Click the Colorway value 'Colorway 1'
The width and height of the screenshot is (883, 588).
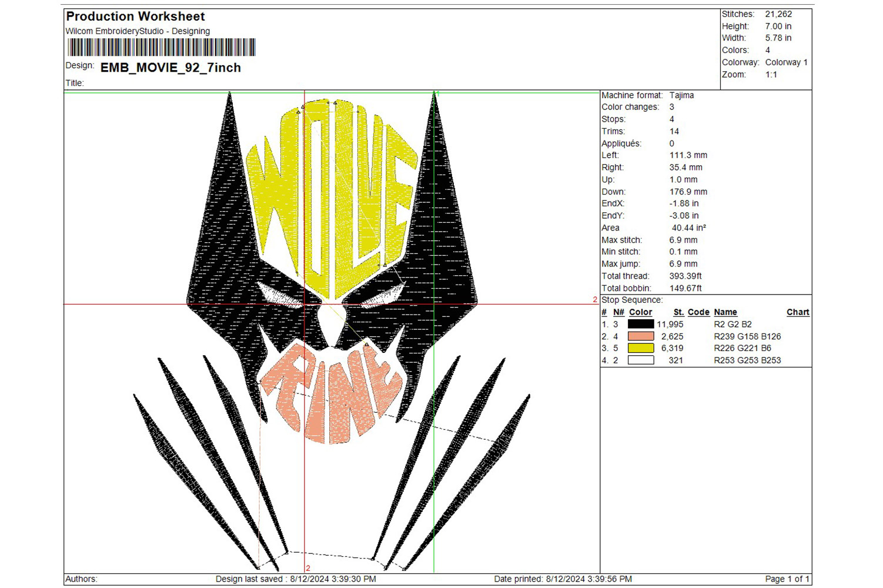pos(786,62)
